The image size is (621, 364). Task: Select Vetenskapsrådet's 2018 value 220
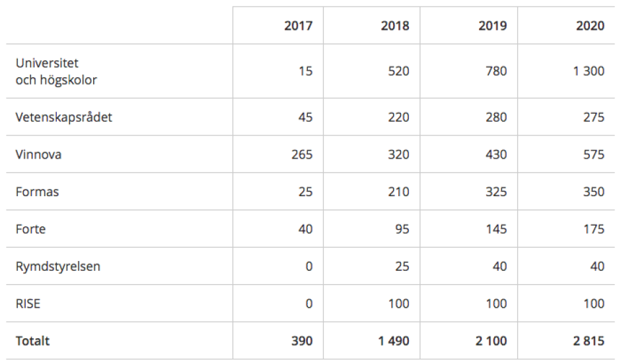pos(398,118)
